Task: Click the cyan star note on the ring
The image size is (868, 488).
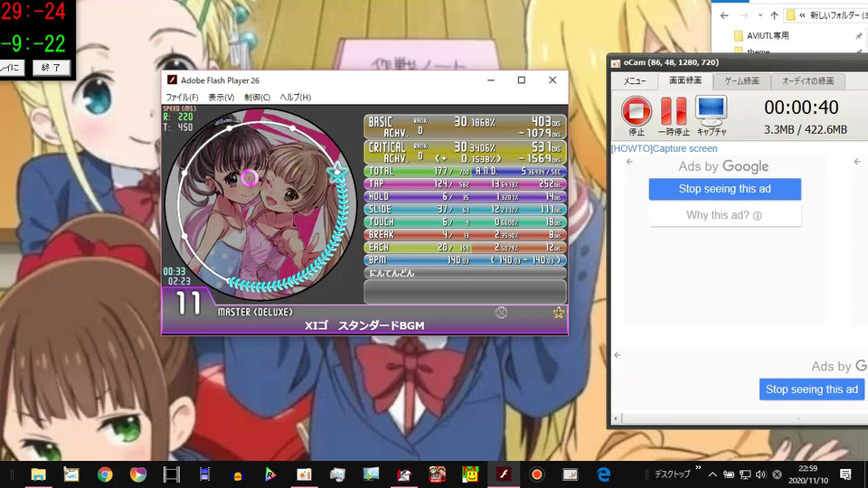Action: [337, 174]
